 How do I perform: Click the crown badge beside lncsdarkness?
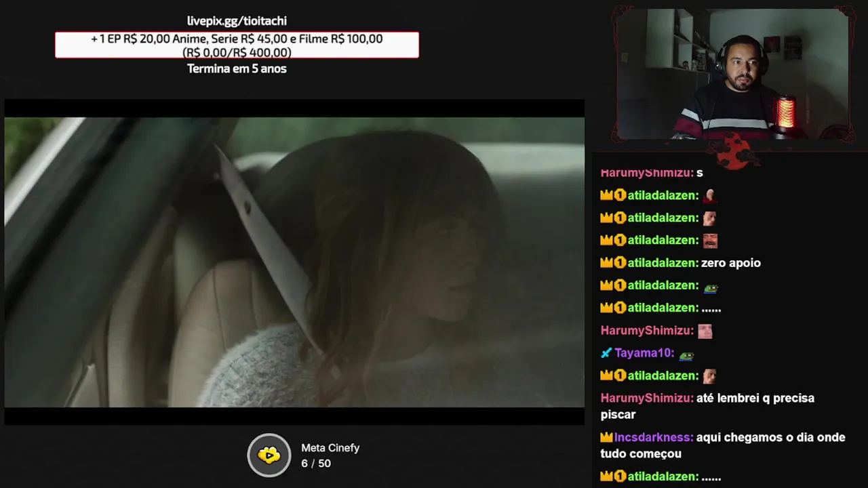606,438
